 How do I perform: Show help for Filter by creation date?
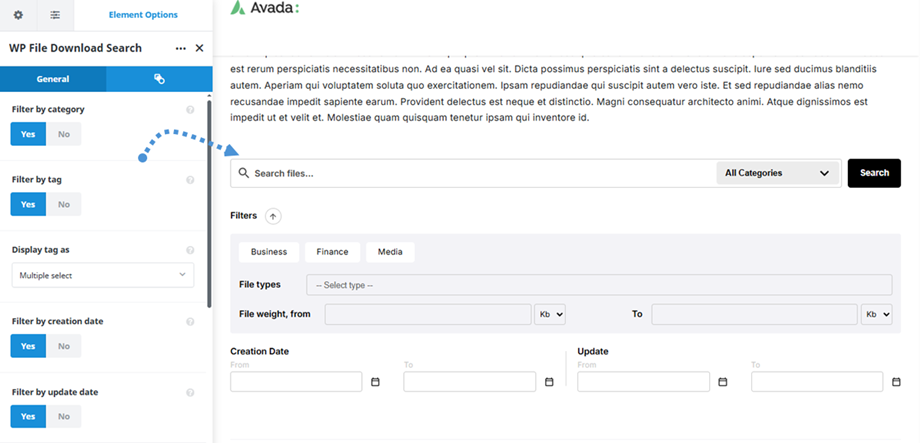click(x=190, y=322)
